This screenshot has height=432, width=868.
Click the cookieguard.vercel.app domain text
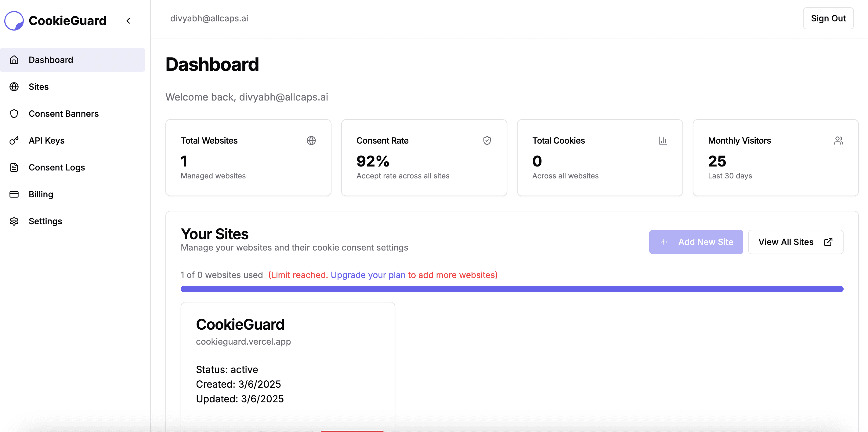click(x=243, y=342)
